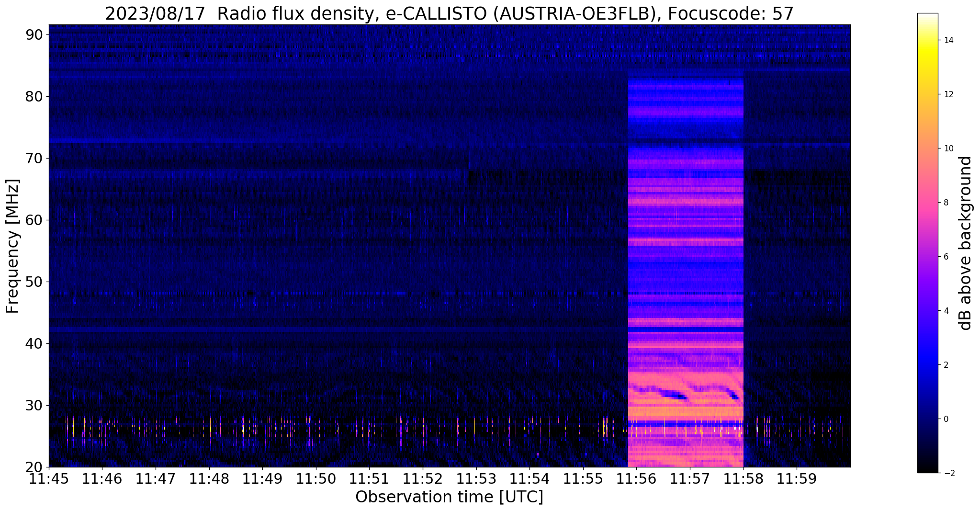Click the plot title '2023/08/17 Radio flux density'
Image resolution: width=980 pixels, height=511 pixels.
[x=238, y=14]
